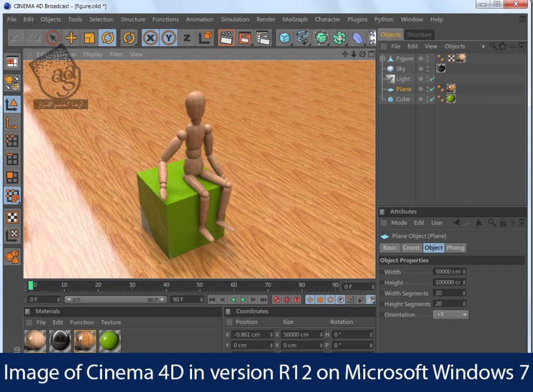Screen dimensions: 533x392
Task: Toggle Sky visibility dots
Action: [428, 69]
